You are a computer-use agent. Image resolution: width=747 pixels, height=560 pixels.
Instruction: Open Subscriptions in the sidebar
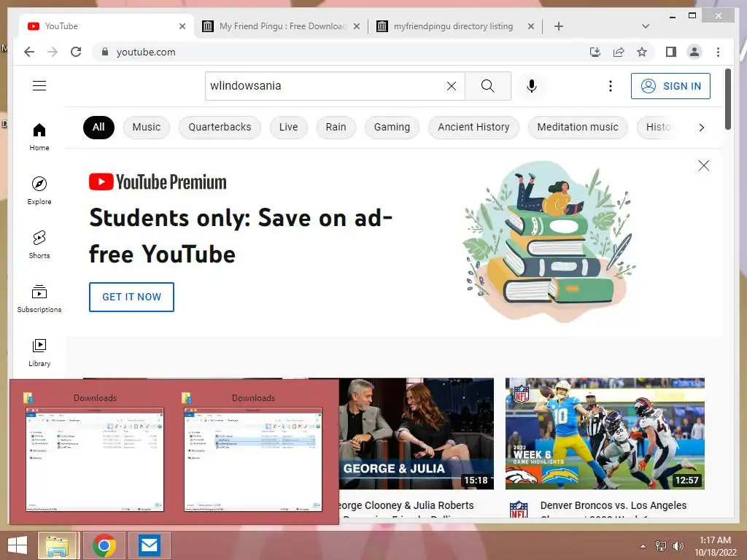(x=39, y=298)
